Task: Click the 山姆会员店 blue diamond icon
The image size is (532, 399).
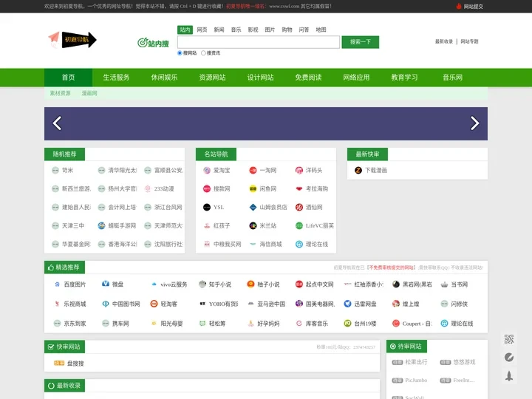Action: click(253, 207)
